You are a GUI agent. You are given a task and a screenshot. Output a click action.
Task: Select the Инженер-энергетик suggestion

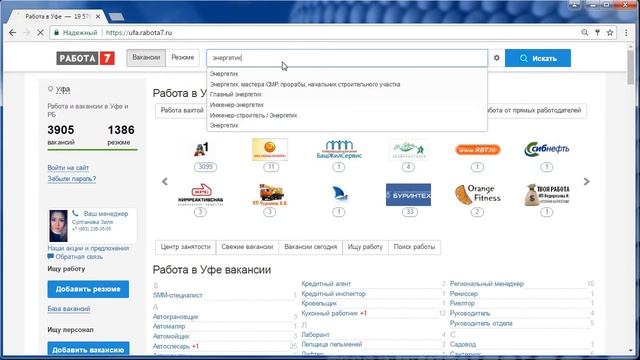click(237, 105)
